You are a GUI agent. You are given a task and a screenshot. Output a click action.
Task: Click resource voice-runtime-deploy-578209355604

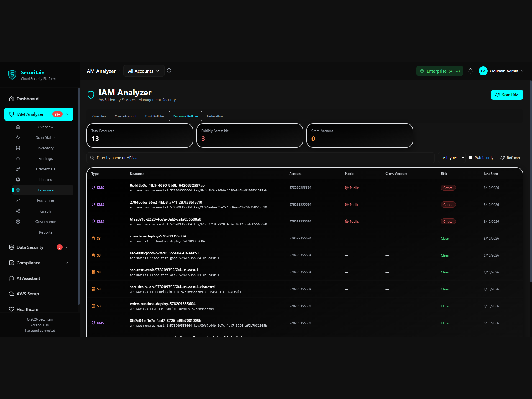click(162, 304)
